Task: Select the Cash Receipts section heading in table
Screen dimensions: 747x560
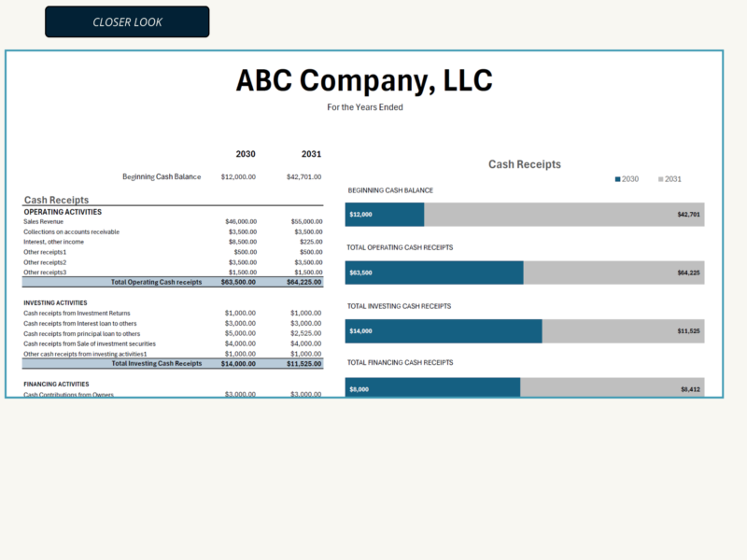Action: [56, 200]
